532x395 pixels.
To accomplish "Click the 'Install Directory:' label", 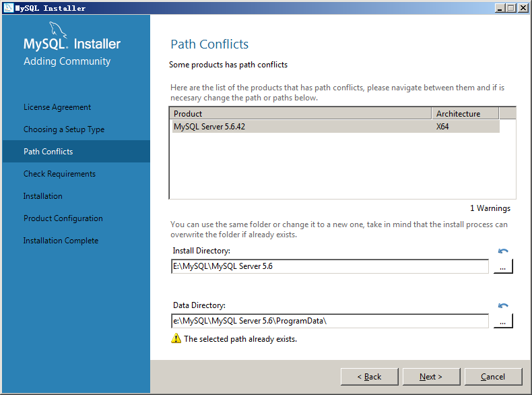I will (201, 251).
